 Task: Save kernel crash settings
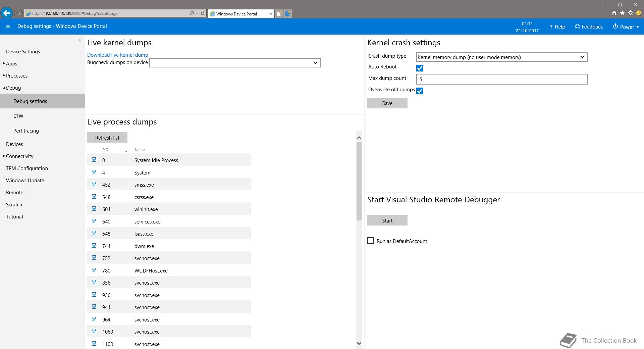click(x=387, y=103)
